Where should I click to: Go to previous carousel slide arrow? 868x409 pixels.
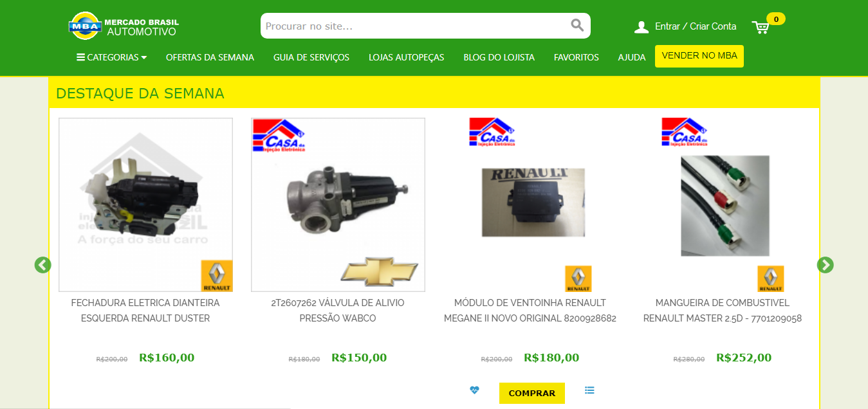point(42,265)
